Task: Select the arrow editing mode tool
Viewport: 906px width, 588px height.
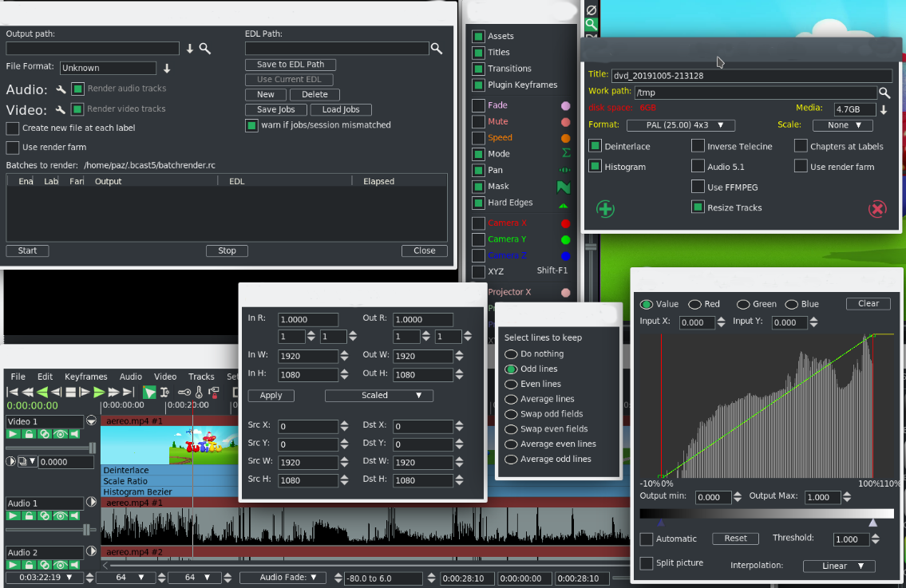Action: [149, 392]
